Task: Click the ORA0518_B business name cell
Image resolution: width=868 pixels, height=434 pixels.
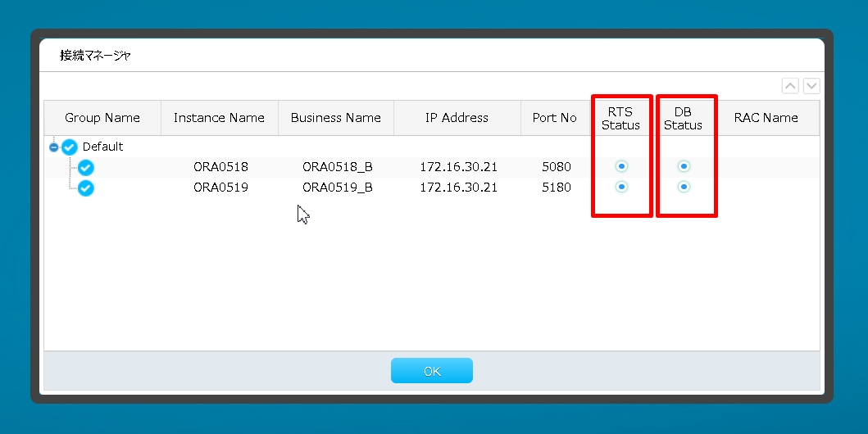Action: [338, 167]
